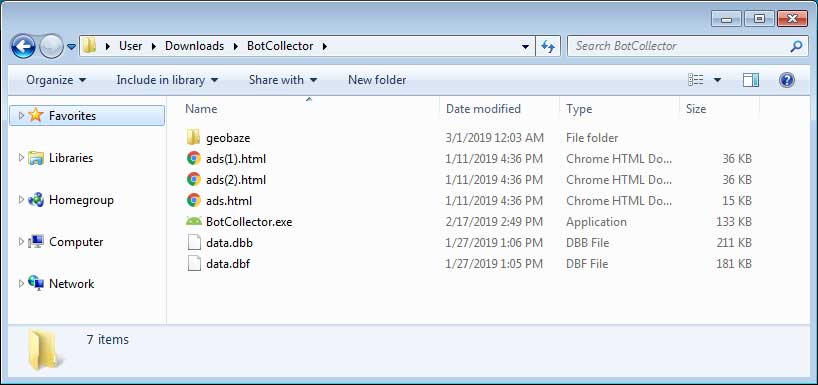Select BotCollector breadcrumb in address bar

280,46
